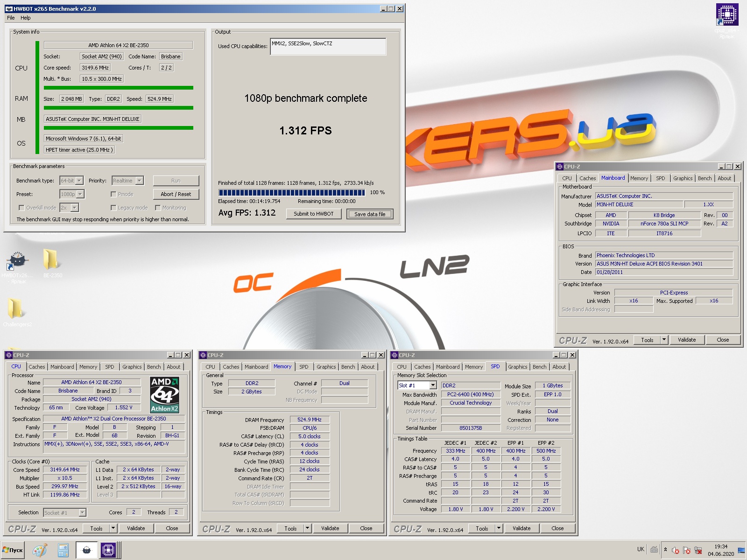Open the Help menu in HWBOT
The height and width of the screenshot is (560, 747).
[x=25, y=18]
